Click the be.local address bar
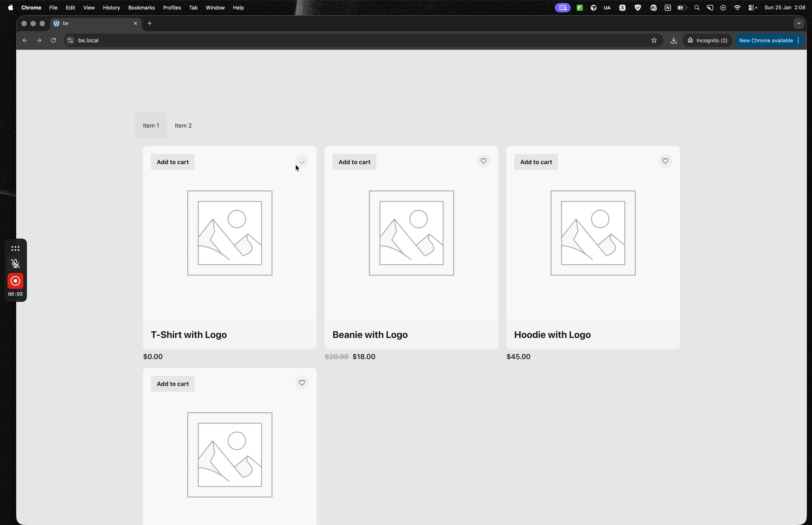The height and width of the screenshot is (525, 812). click(363, 40)
